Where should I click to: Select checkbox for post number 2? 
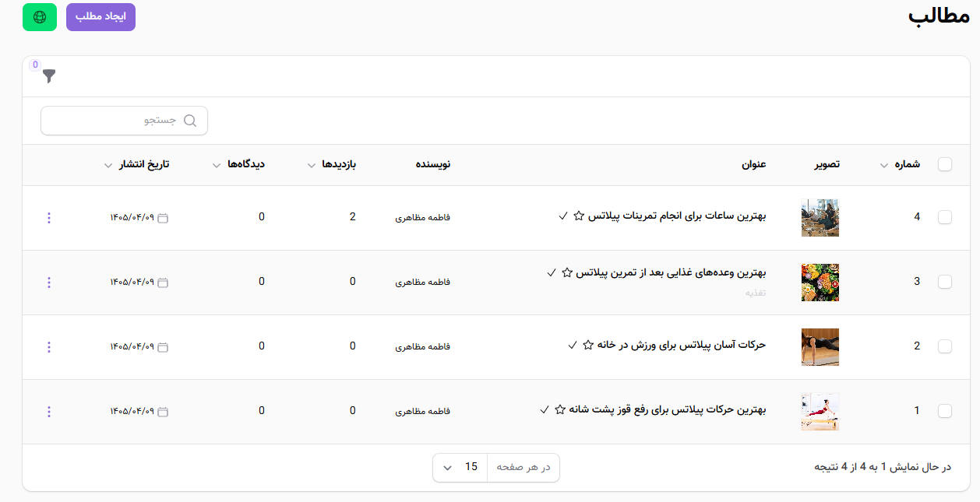945,347
